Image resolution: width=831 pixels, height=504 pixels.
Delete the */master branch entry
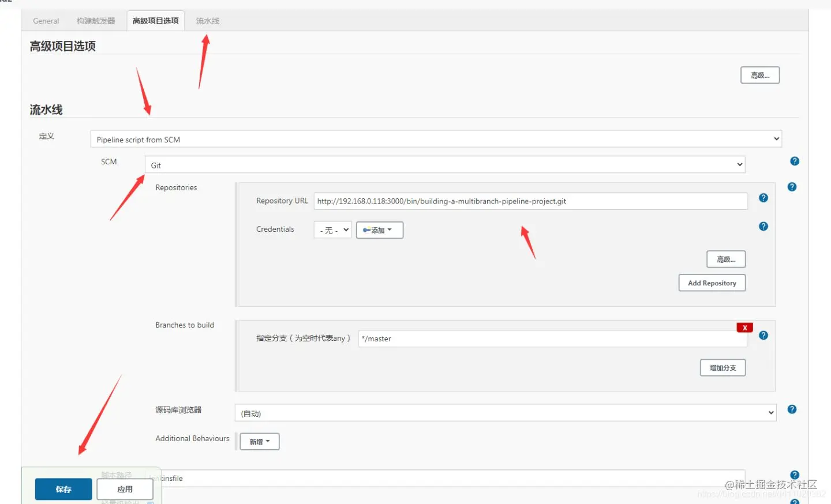(744, 328)
